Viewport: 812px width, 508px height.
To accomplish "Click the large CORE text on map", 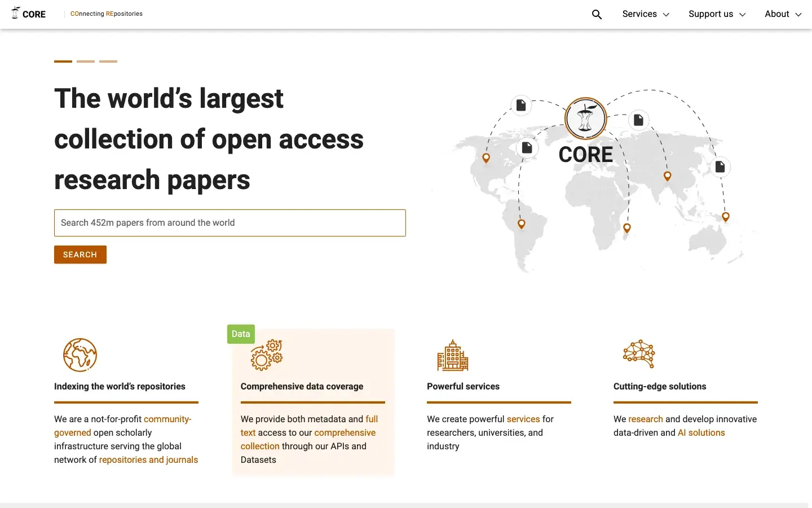I will pyautogui.click(x=585, y=155).
